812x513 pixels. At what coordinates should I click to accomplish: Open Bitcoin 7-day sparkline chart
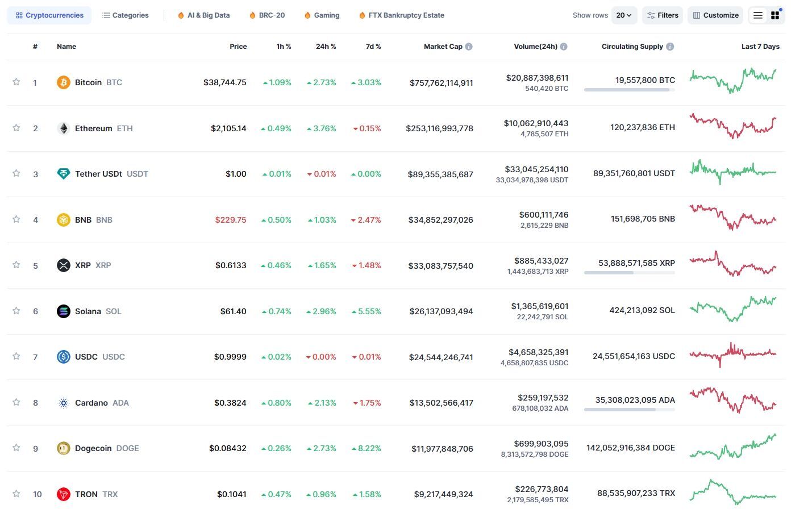click(x=733, y=81)
